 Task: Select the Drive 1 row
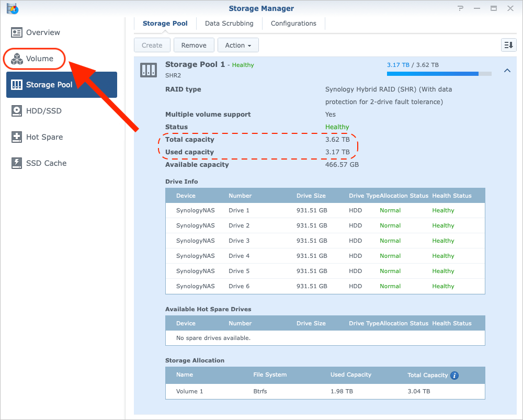click(x=325, y=210)
